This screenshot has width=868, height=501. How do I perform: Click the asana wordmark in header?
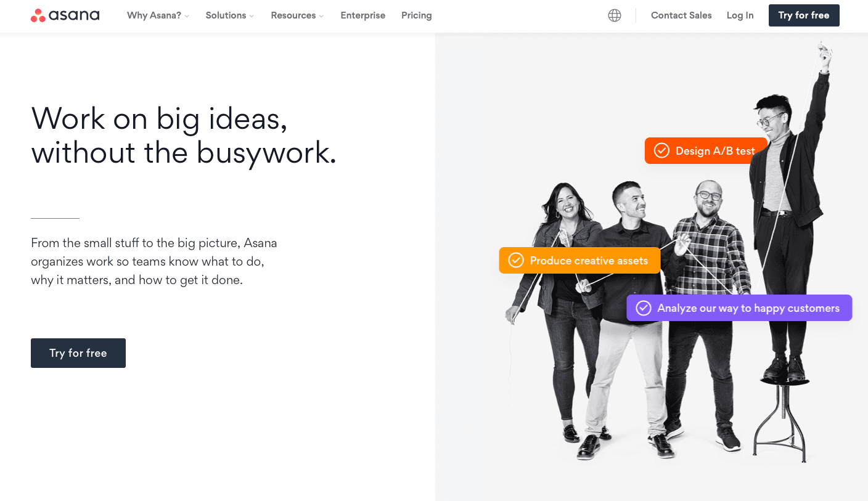point(74,15)
